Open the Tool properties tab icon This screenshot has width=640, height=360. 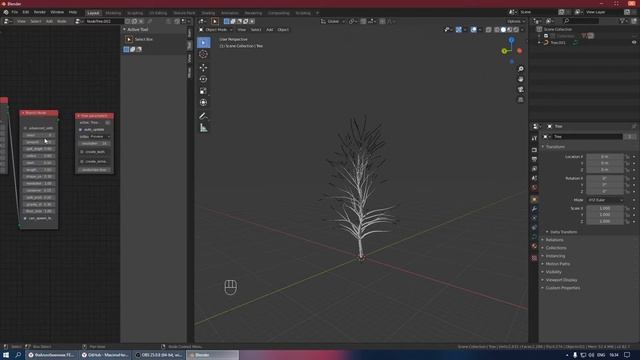click(534, 139)
